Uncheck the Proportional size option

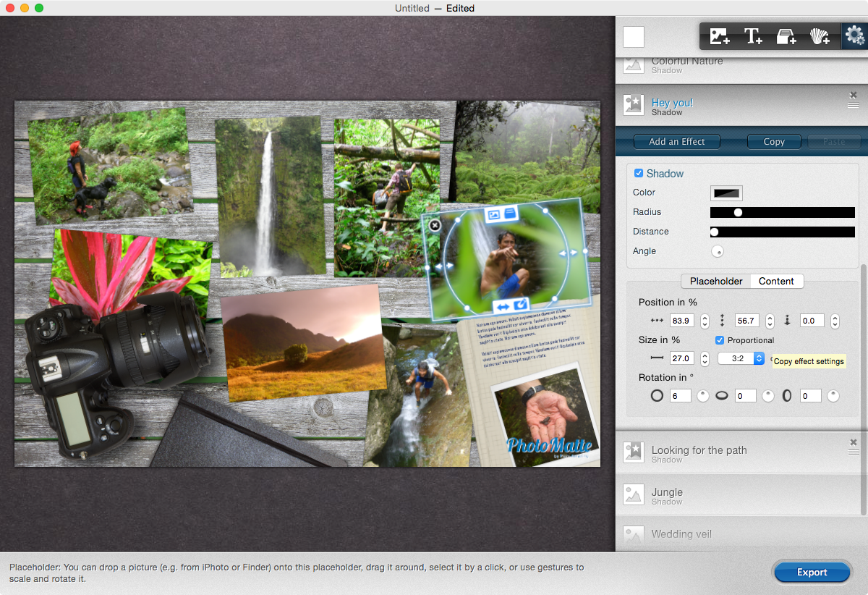coord(720,340)
